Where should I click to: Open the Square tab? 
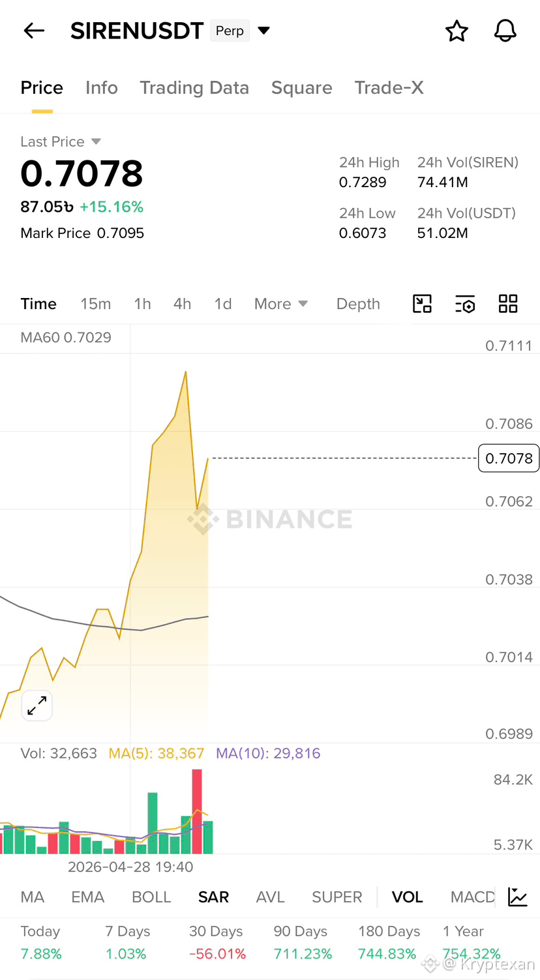click(x=302, y=88)
